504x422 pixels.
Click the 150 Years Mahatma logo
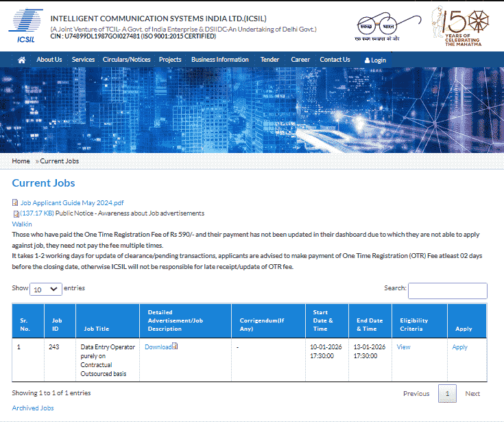460,26
